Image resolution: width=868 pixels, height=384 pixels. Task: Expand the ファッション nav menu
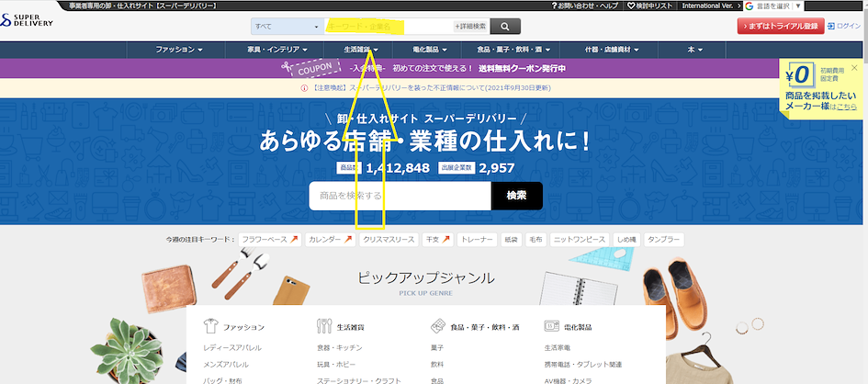point(178,50)
